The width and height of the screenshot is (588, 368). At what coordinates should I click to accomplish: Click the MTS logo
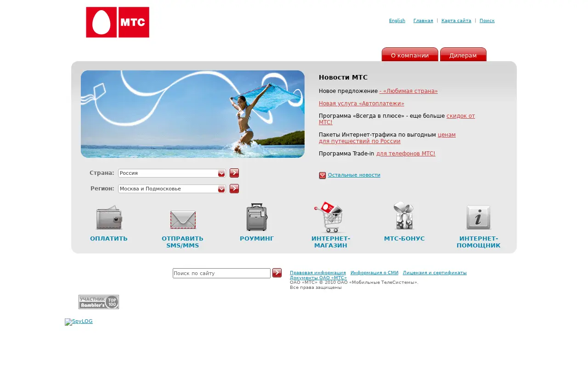click(118, 22)
